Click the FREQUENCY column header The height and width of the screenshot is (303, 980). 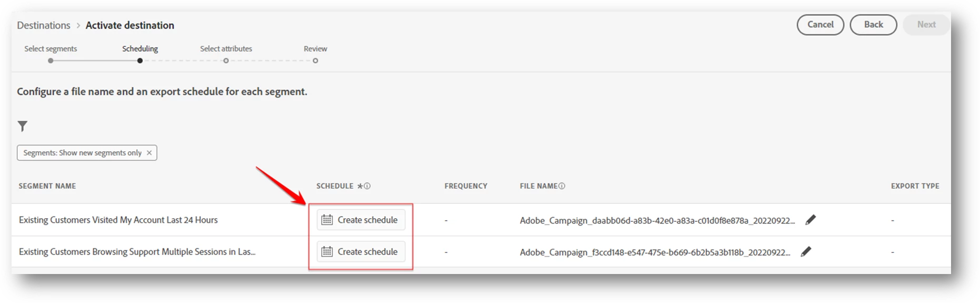[x=466, y=186]
